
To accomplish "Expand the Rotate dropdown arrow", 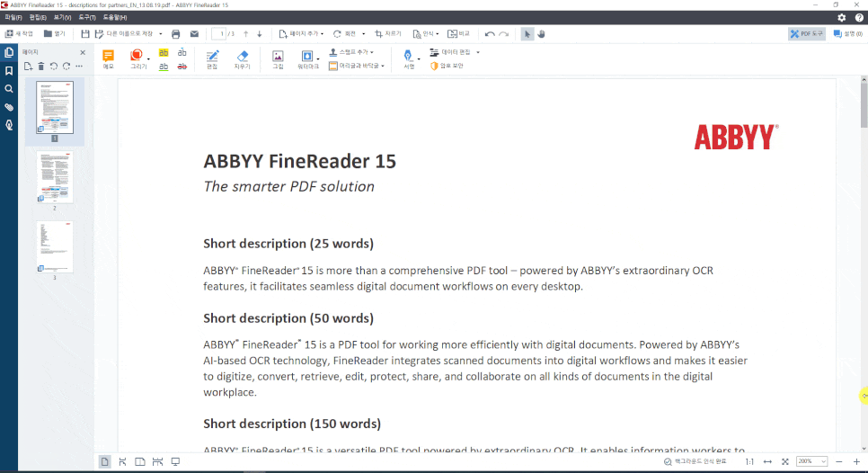I will (364, 34).
